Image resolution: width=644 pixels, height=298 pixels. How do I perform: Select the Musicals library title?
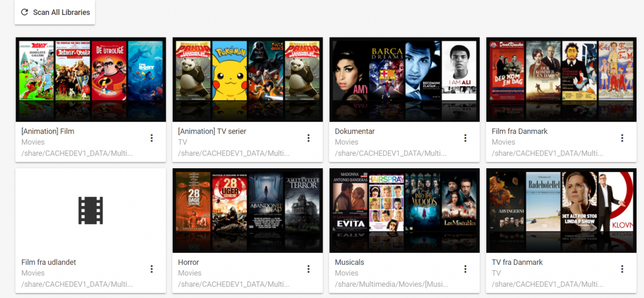tap(349, 262)
